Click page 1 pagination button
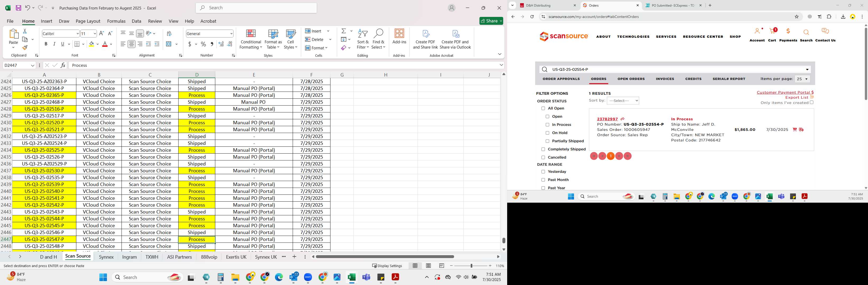868x285 pixels. (610, 156)
